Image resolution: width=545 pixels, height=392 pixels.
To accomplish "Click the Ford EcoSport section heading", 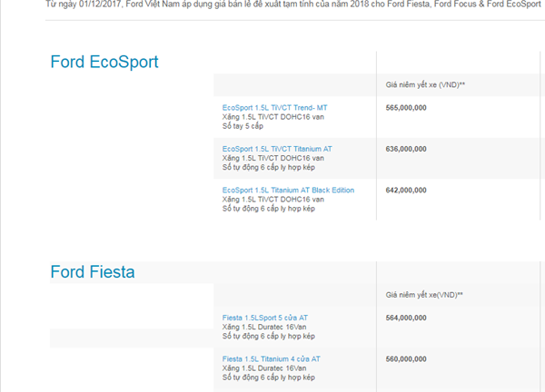I will pos(104,63).
